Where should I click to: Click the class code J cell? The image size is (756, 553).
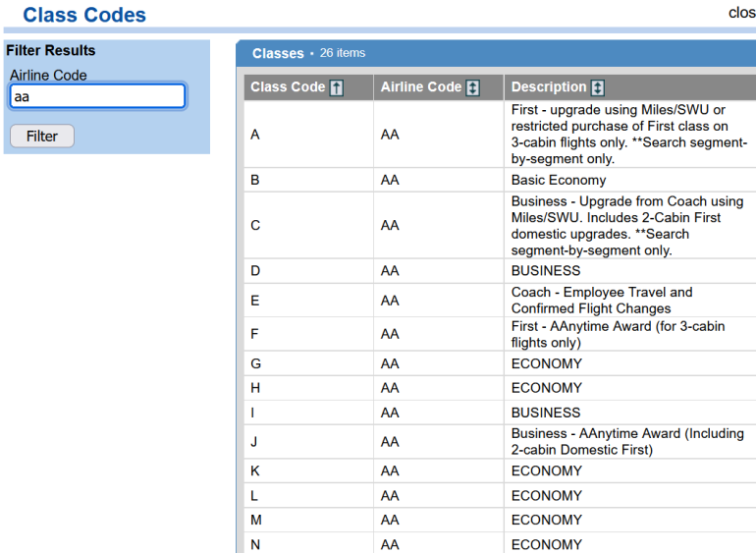(x=254, y=442)
